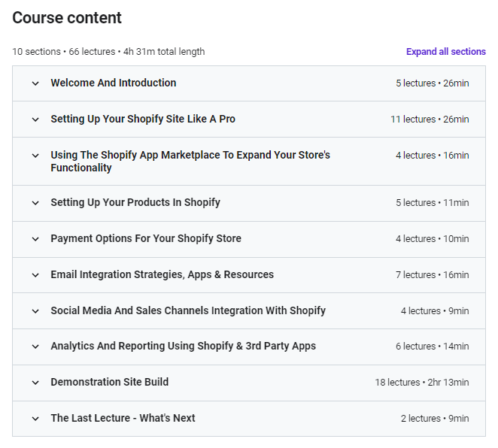The width and height of the screenshot is (498, 448).
Task: Click the '5 lectures • 26min' label
Action: coord(433,83)
